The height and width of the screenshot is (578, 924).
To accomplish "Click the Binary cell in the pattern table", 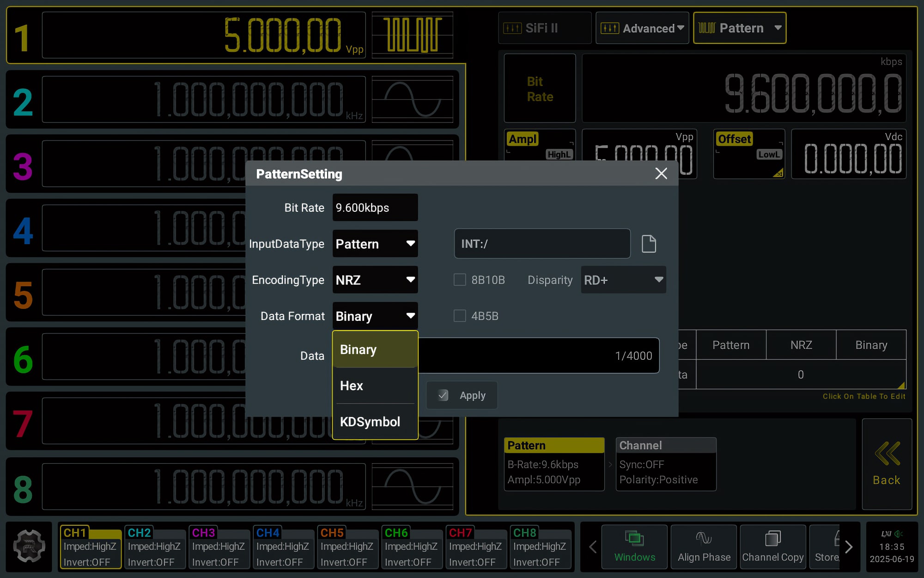I will coord(871,345).
